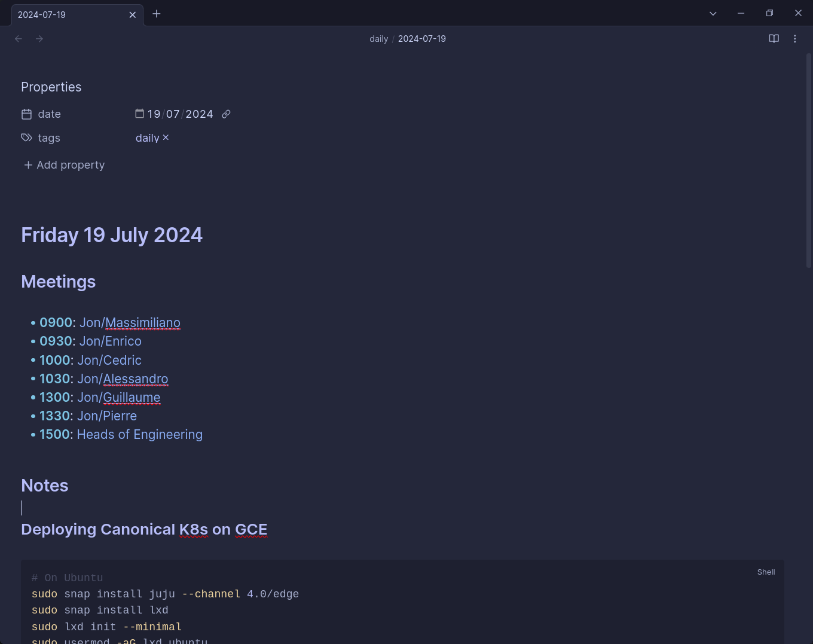Click the Properties heading to collapse
The height and width of the screenshot is (644, 813).
tap(51, 87)
